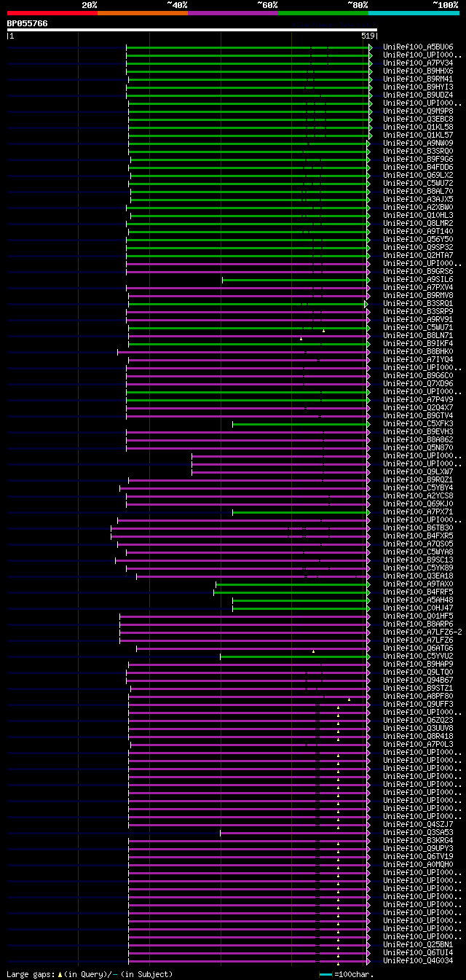Click the purple alignment bar for UniRef100_B8BHK0
Screen dimensions: 466x980
[x=243, y=351]
